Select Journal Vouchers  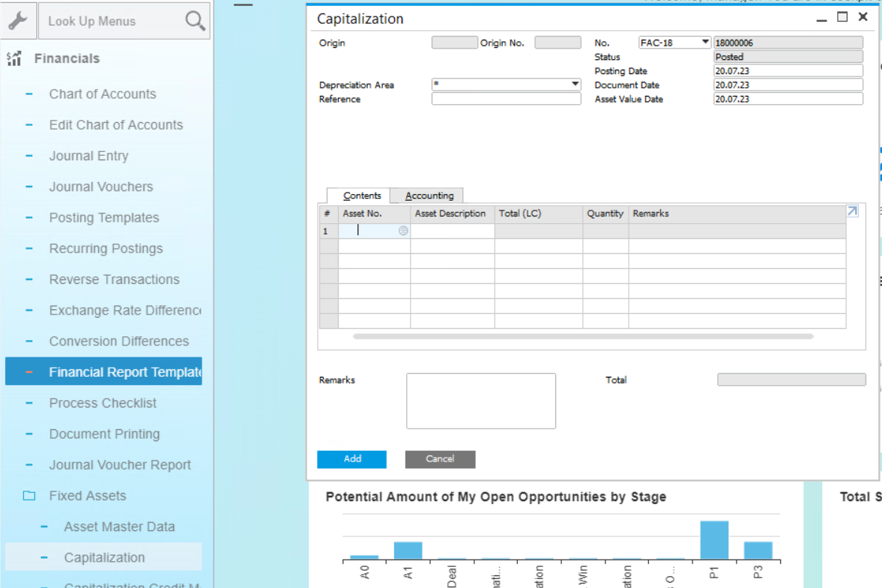(100, 187)
